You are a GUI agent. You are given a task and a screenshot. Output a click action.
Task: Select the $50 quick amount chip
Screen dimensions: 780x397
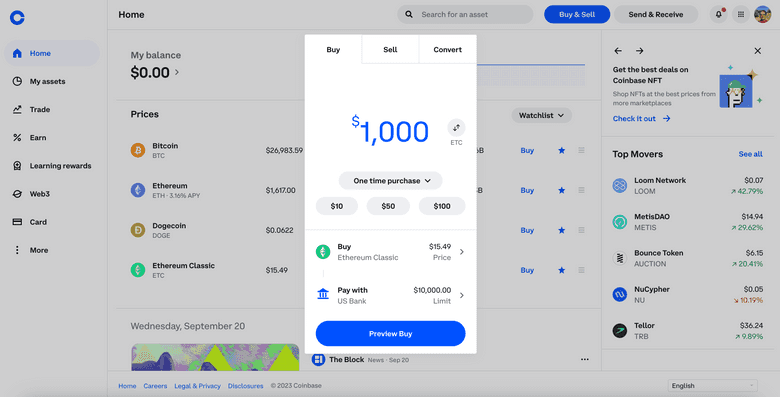coord(388,206)
